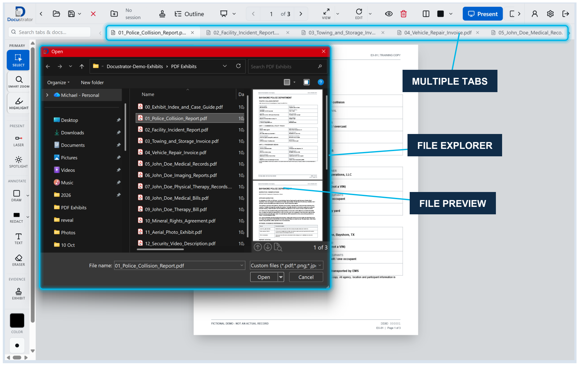Click Cancel in the Open dialog
Image resolution: width=588 pixels, height=366 pixels.
(306, 277)
